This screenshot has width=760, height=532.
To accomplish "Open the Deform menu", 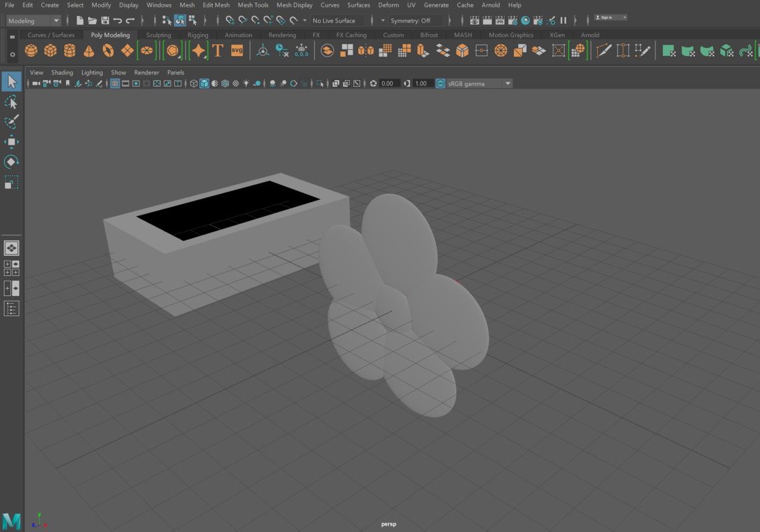I will (388, 5).
